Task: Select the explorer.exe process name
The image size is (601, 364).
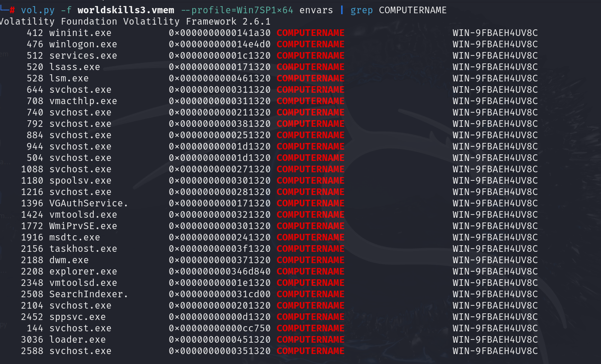Action: [83, 272]
